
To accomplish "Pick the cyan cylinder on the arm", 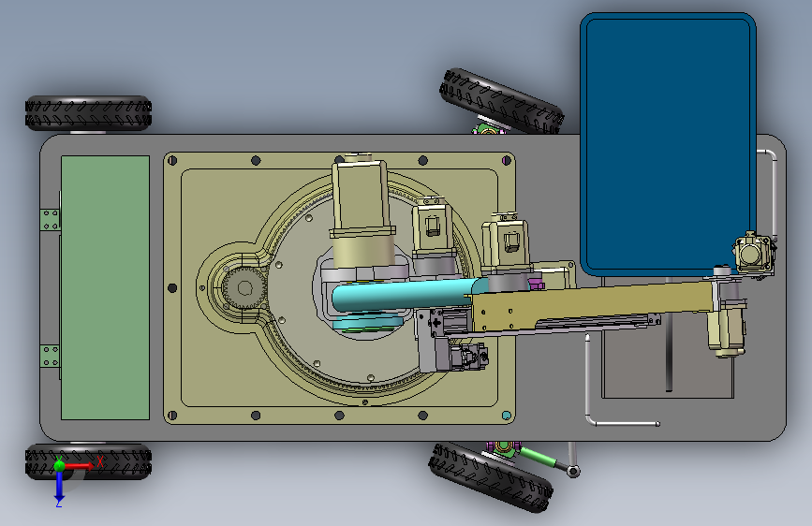I will coord(409,295).
